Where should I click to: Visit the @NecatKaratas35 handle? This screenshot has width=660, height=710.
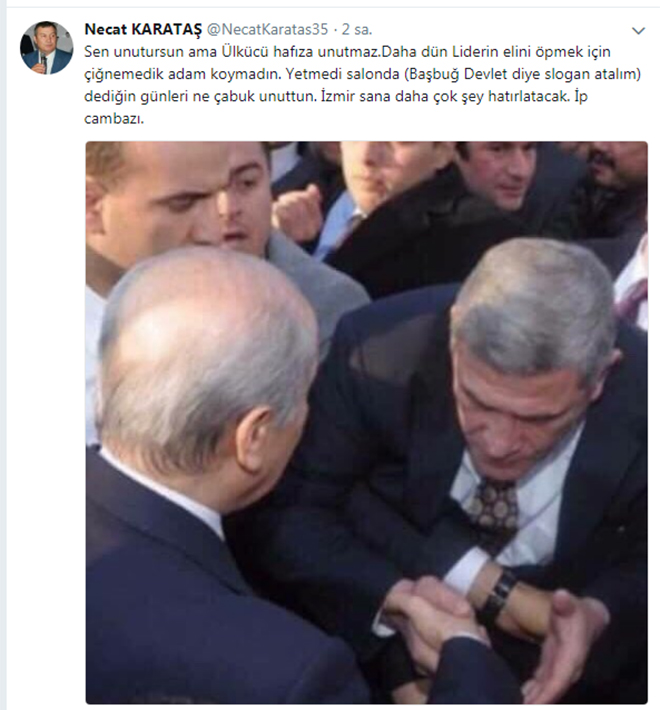268,29
